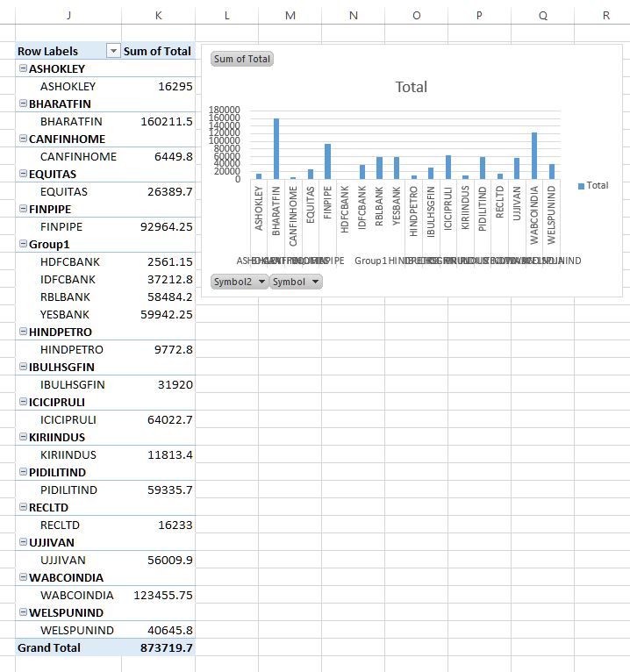Open the Symbol chart field dropdown
This screenshot has height=672, width=630.
(x=296, y=282)
